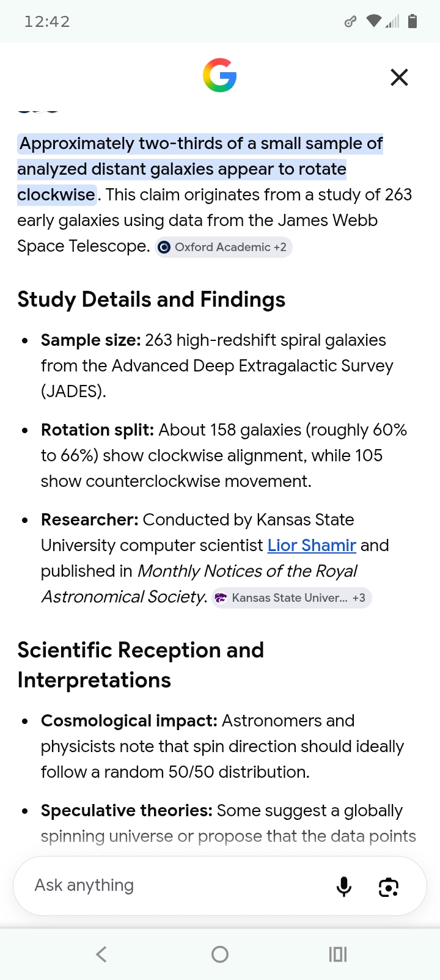Screen dimensions: 440x980
Task: Tap the 'Scientific Reception and Interpretations' heading
Action: [x=141, y=665]
